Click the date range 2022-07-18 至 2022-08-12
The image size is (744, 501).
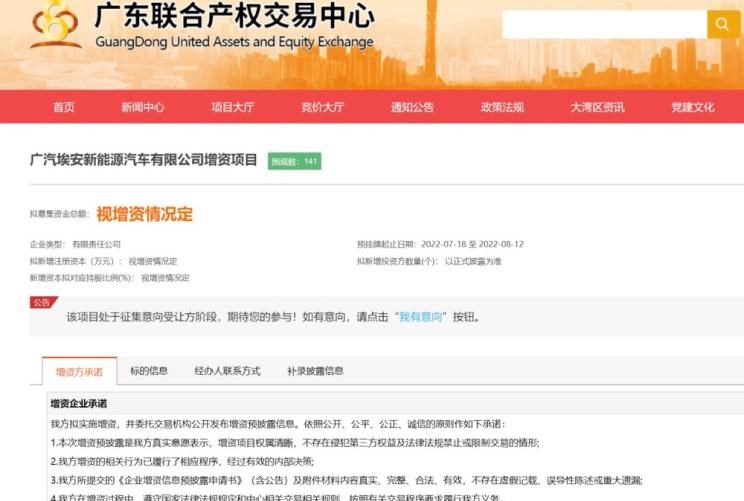point(473,244)
